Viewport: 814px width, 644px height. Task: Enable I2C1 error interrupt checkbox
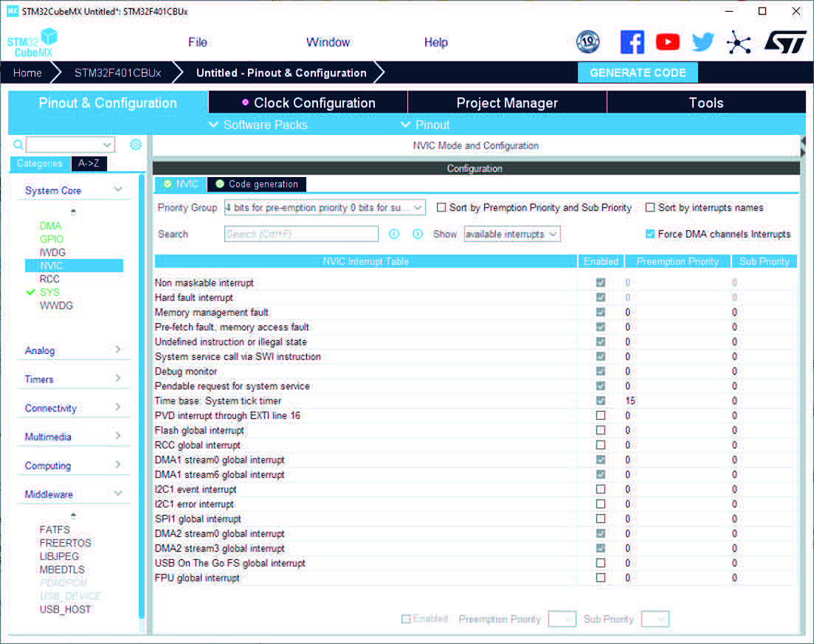(601, 504)
